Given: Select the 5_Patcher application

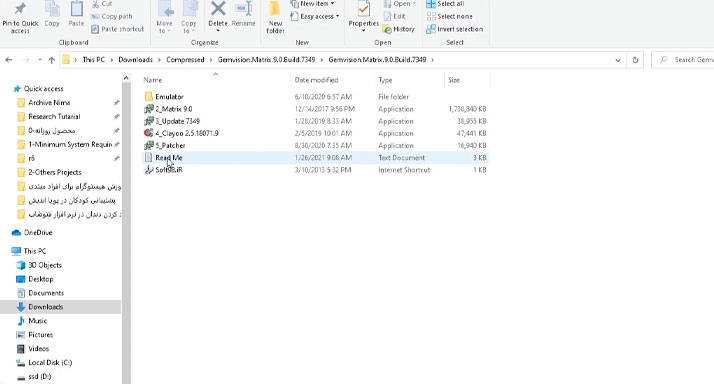Looking at the screenshot, I should [x=170, y=145].
